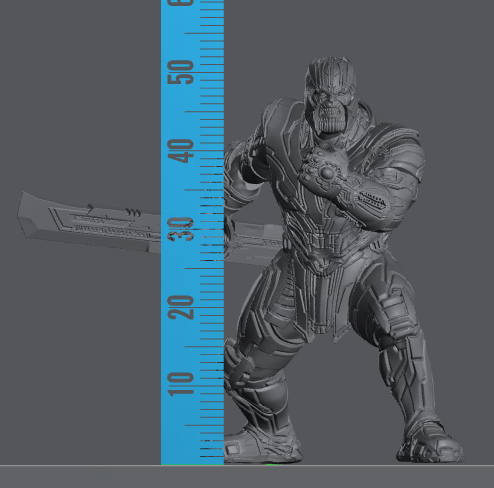Image resolution: width=494 pixels, height=488 pixels.
Task: Click the "30" mark on the ruler
Action: [181, 229]
